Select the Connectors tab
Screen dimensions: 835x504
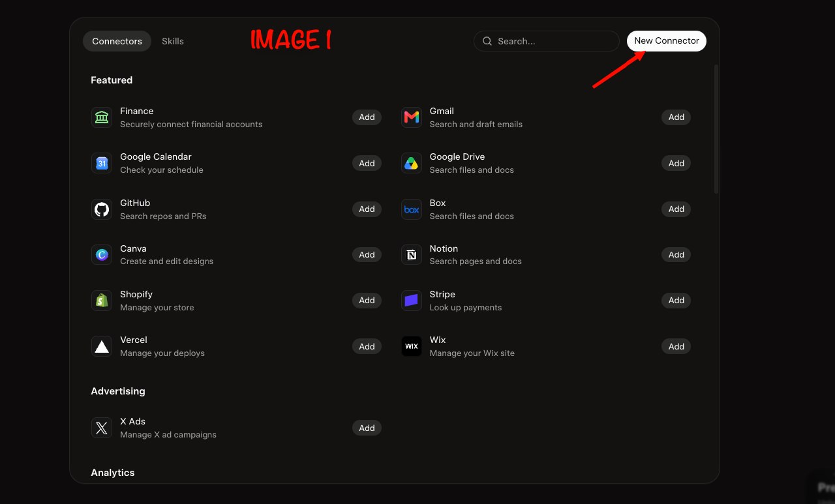click(117, 41)
